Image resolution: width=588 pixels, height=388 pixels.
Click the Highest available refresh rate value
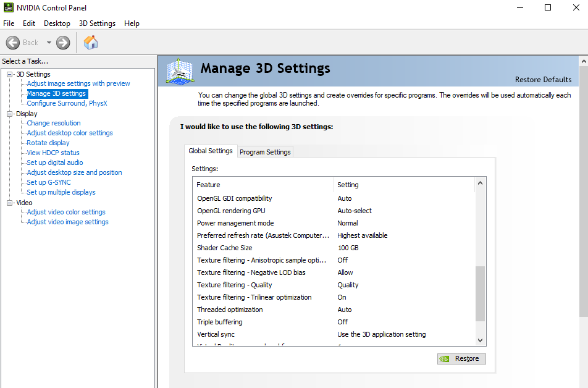pyautogui.click(x=362, y=235)
